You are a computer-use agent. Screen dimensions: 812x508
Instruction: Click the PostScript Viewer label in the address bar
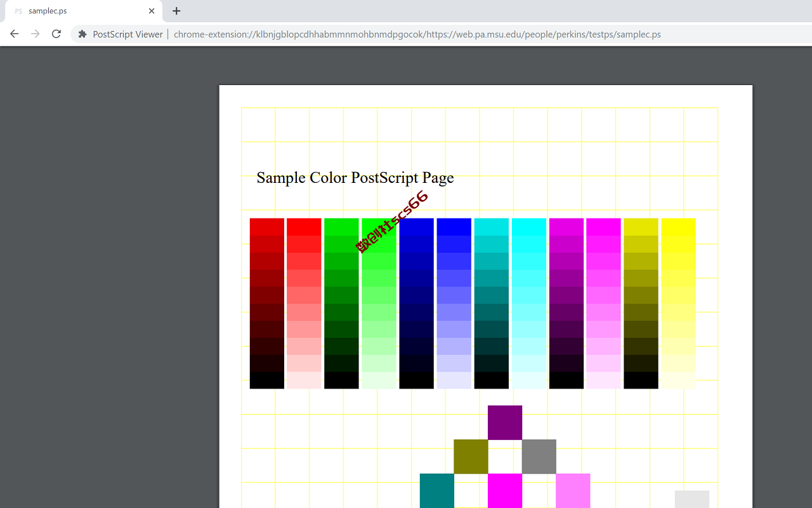(128, 34)
